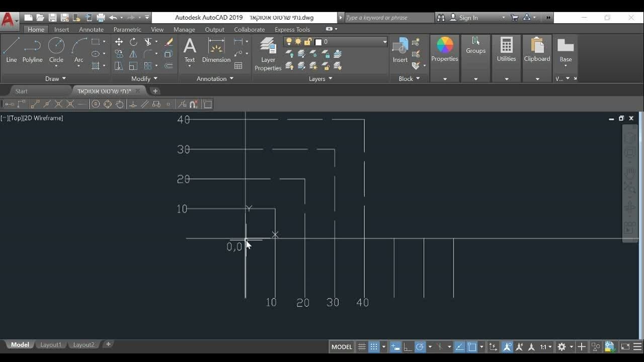Open the layer dropdown showing 0
The height and width of the screenshot is (362, 644).
[336, 42]
